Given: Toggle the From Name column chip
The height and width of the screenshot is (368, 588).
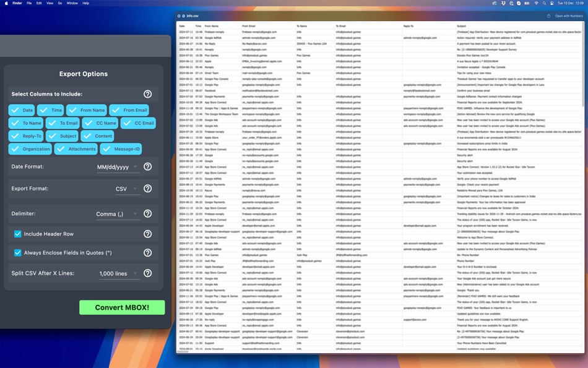Looking at the screenshot, I should click(x=87, y=110).
